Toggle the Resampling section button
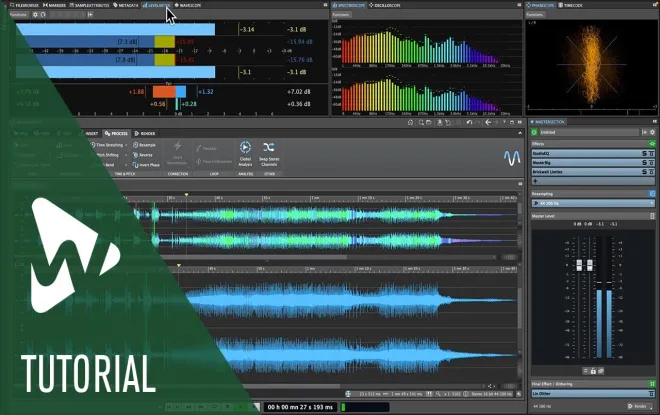This screenshot has width=660, height=415. pos(652,194)
